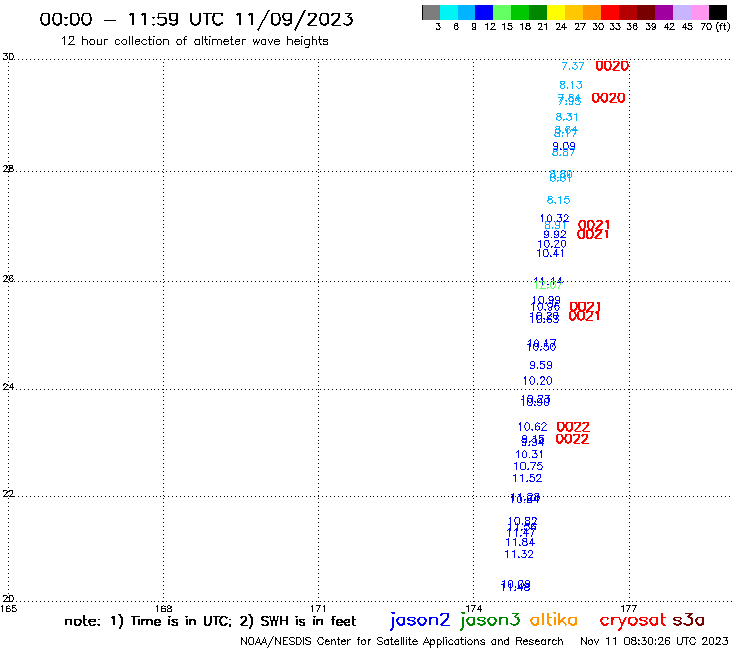Click the date range title 00:00 – 11:59 UTC
The image size is (740, 650).
click(x=196, y=19)
